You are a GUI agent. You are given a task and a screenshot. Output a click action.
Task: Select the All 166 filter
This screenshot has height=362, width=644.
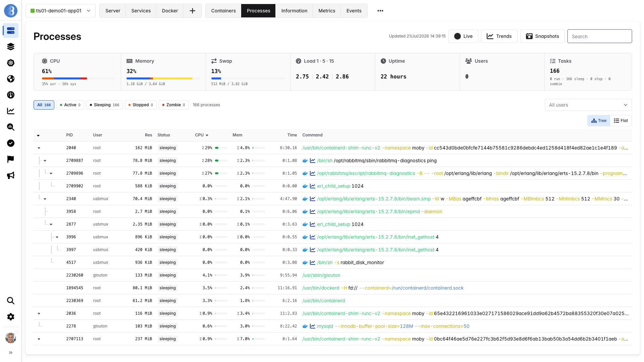point(44,105)
